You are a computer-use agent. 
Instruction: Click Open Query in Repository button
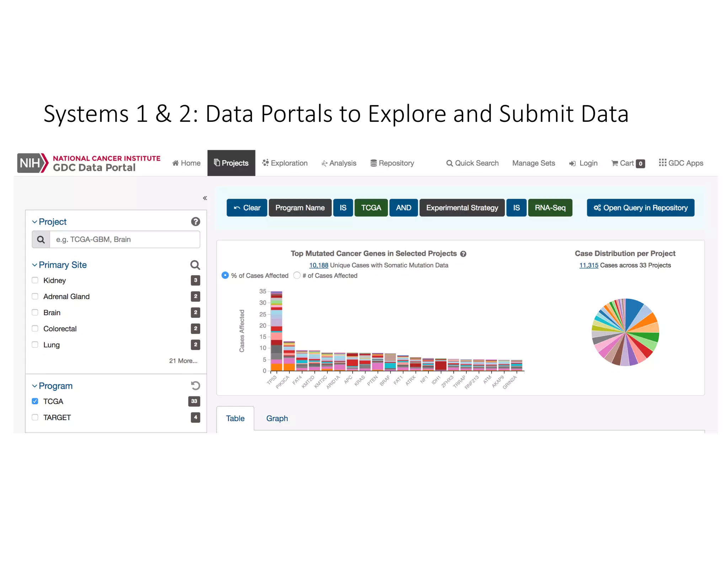tap(641, 208)
